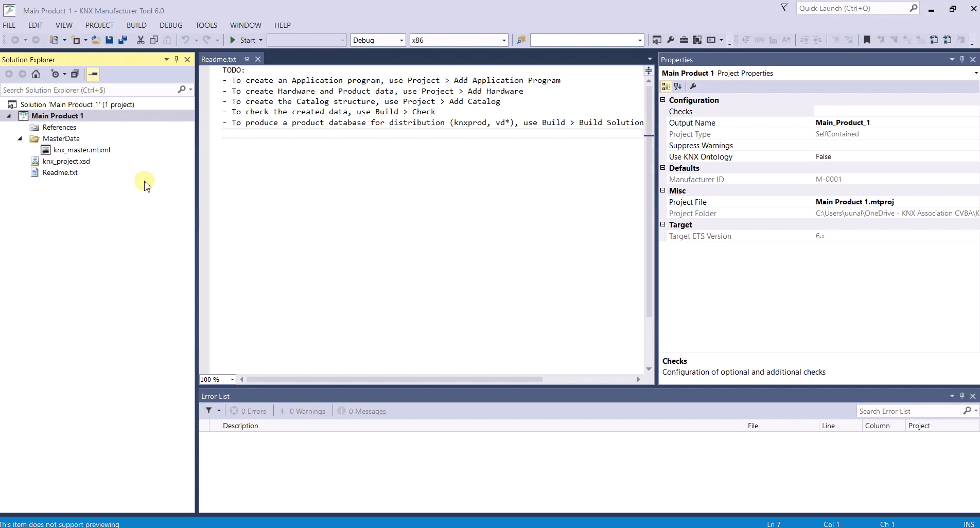The image size is (980, 528).
Task: Toggle the 0 Warnings filter
Action: (x=303, y=411)
